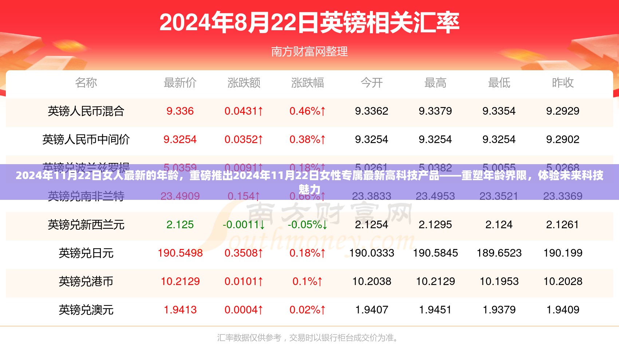
Task: Click previous close 23.3369
Action: coord(563,196)
